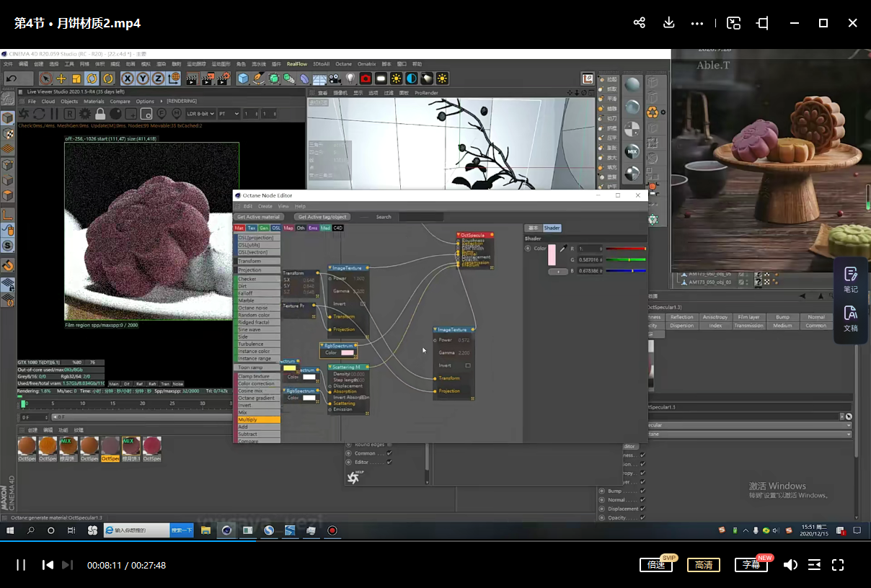Click the download icon in video player

pos(669,23)
